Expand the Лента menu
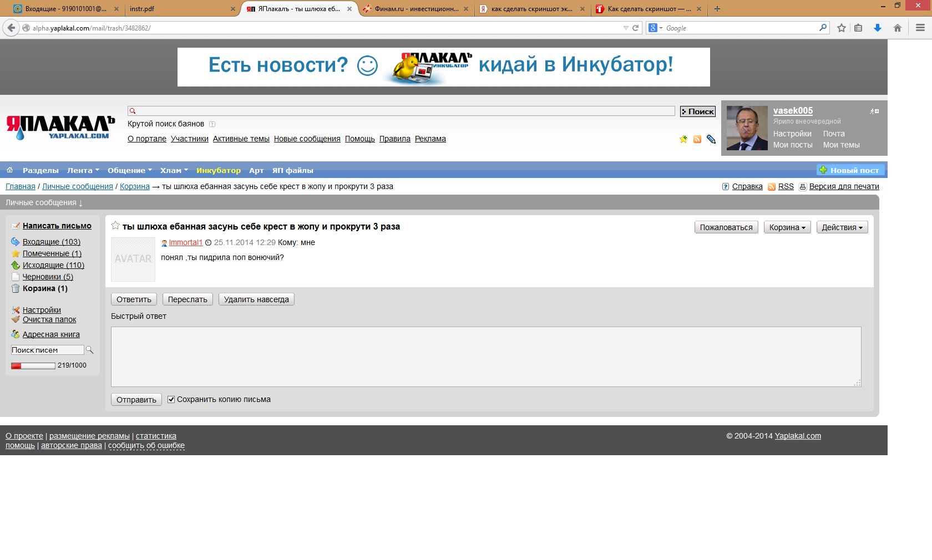932x560 pixels. 83,170
